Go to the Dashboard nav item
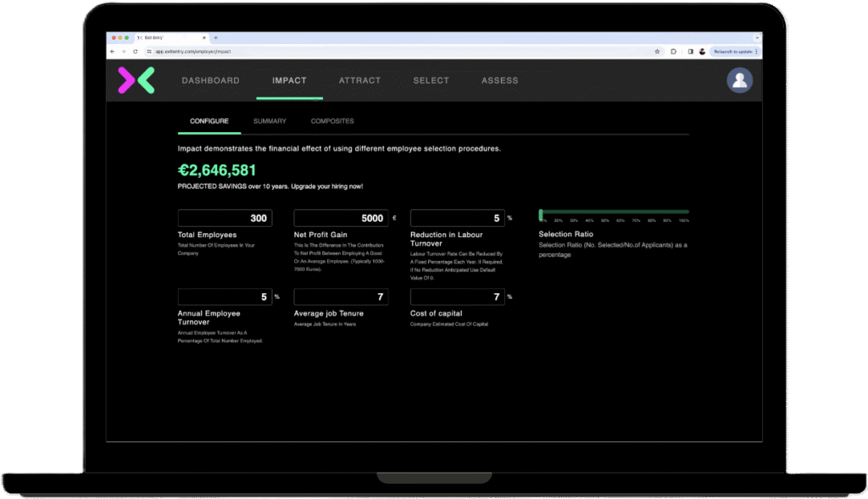 click(210, 80)
